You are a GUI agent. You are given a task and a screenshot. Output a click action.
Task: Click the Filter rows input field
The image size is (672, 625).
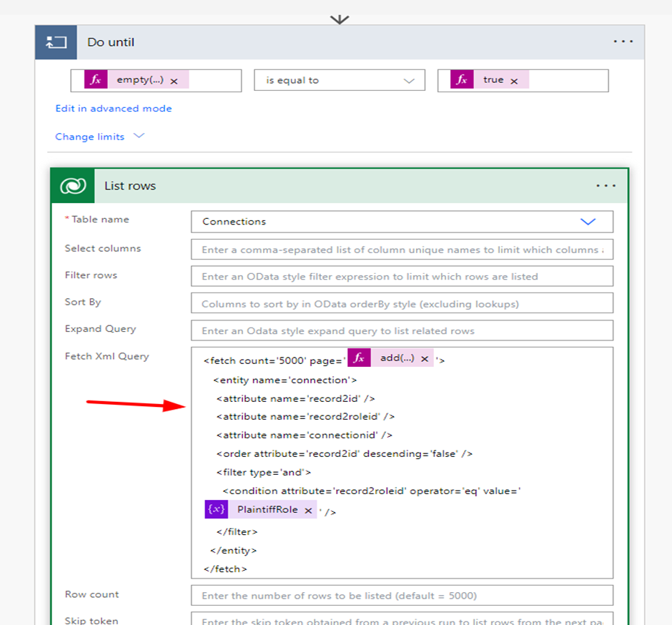coord(402,276)
